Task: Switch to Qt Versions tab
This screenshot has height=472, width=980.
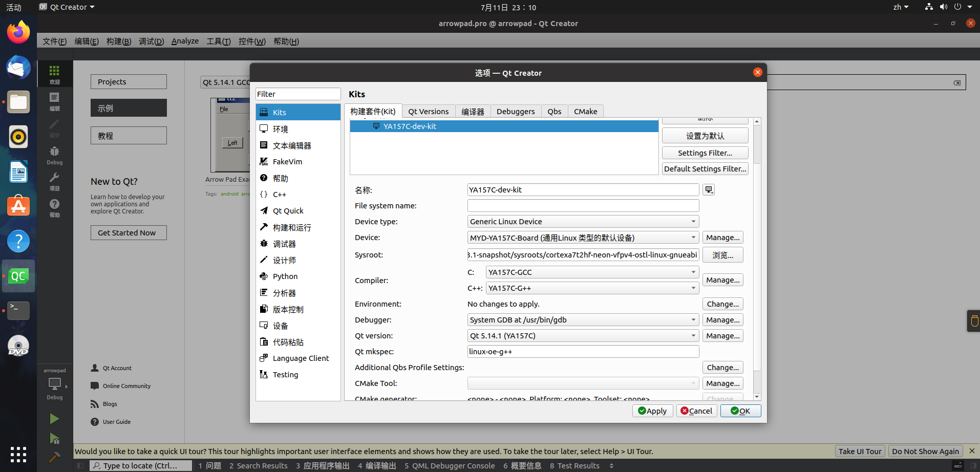Action: click(x=428, y=112)
